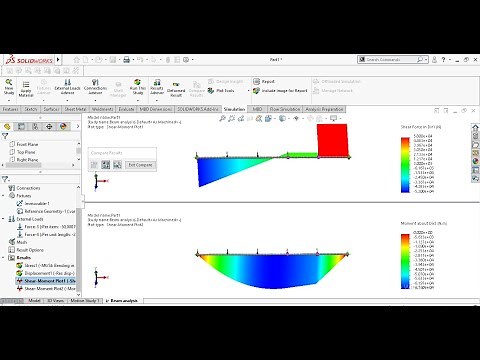The width and height of the screenshot is (480, 360).
Task: Click the Print icon in the quick toolbar
Action: pyautogui.click(x=127, y=60)
